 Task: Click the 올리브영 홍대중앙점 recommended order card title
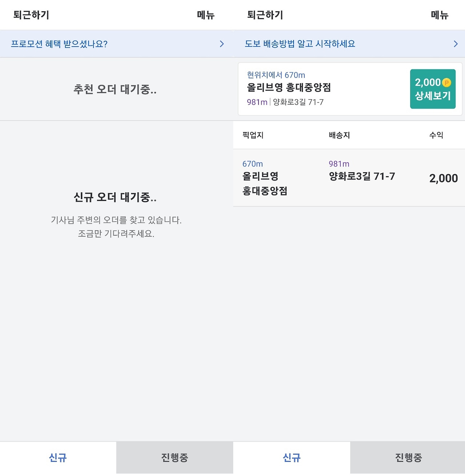click(289, 88)
